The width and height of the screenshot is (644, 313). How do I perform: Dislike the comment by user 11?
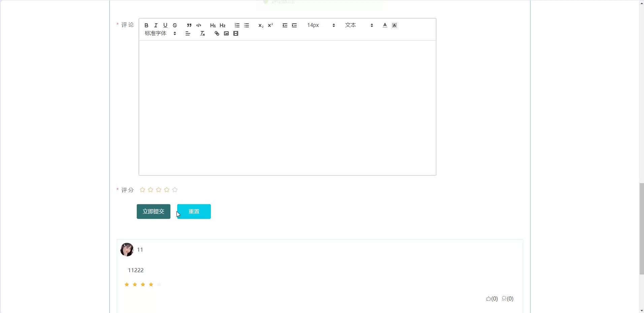508,298
